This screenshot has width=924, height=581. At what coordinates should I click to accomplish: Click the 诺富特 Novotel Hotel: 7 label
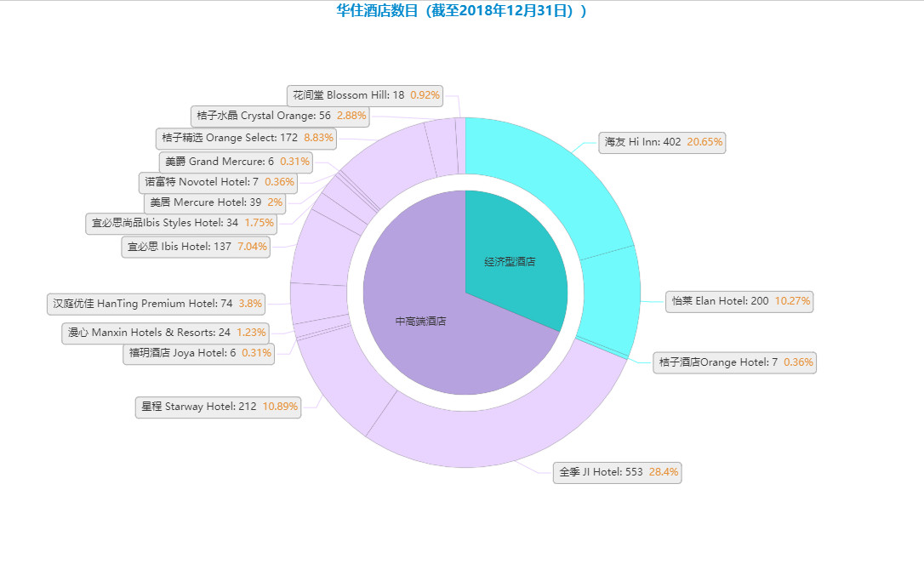pyautogui.click(x=218, y=182)
